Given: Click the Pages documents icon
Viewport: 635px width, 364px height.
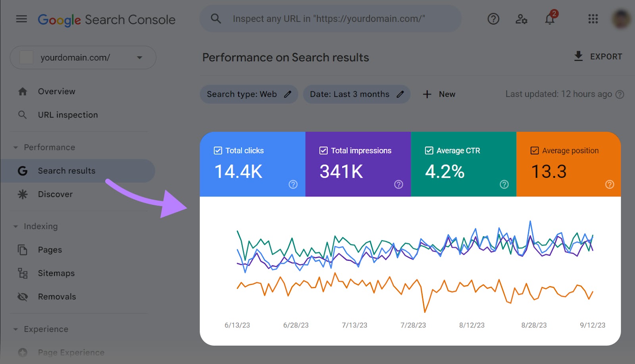Looking at the screenshot, I should click(x=23, y=250).
